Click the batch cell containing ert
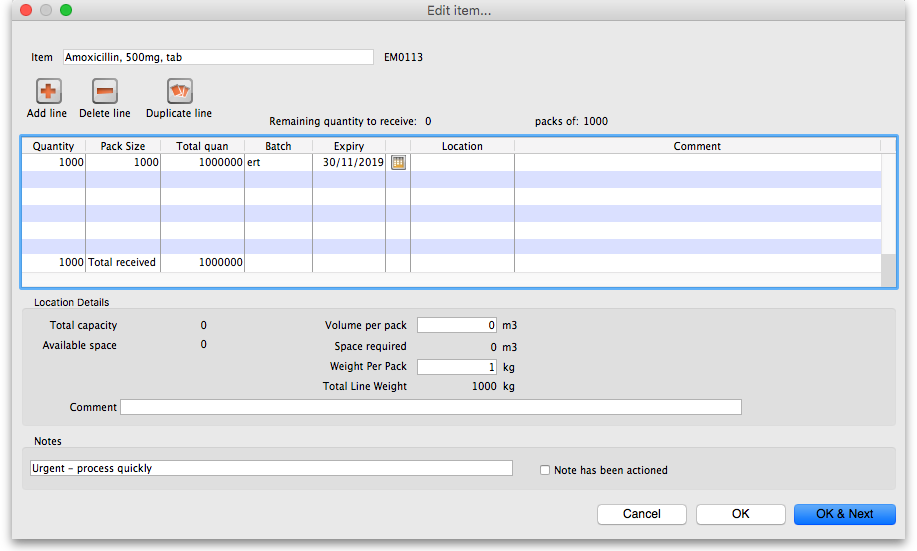 click(x=278, y=162)
